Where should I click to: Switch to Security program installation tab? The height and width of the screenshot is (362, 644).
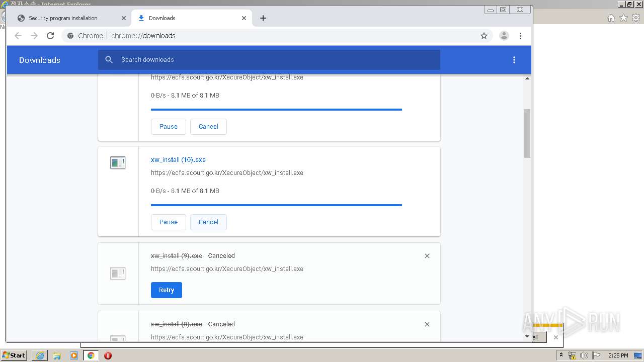point(70,18)
